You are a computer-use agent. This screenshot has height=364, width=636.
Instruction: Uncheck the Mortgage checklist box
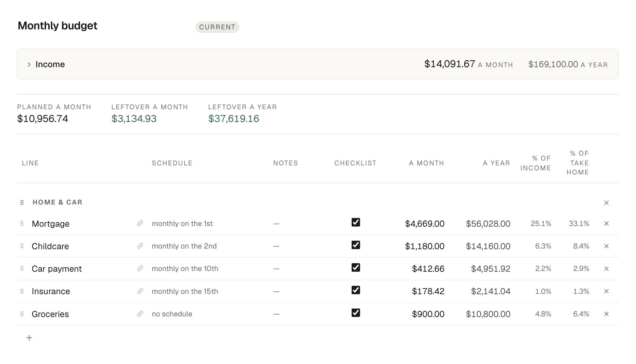(x=356, y=222)
